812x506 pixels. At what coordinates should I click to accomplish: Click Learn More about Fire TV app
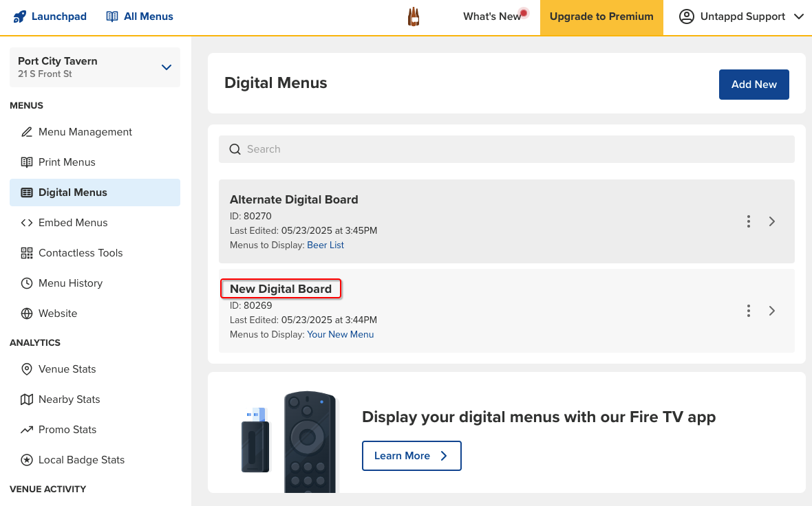(412, 456)
